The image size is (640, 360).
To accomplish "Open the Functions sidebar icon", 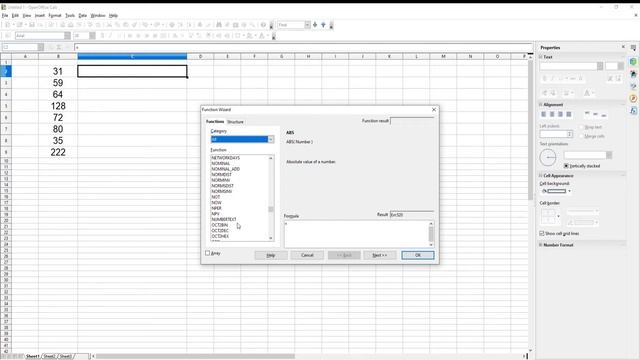I will (x=633, y=110).
